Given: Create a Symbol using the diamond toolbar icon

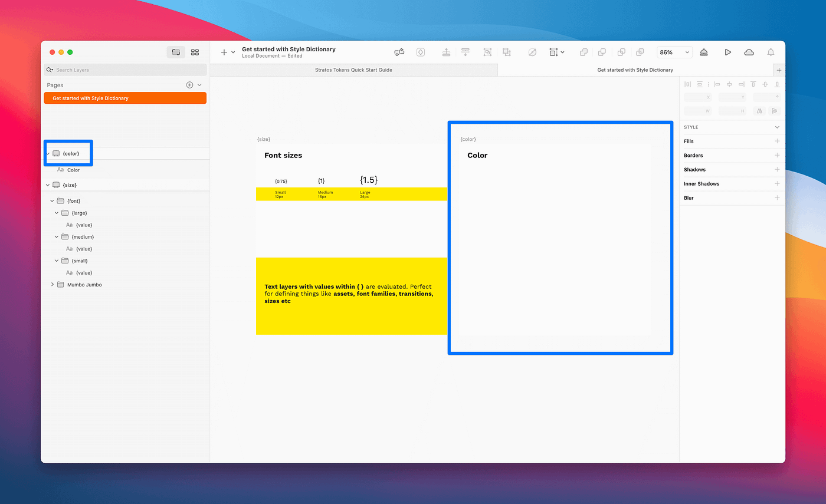Looking at the screenshot, I should pos(421,52).
